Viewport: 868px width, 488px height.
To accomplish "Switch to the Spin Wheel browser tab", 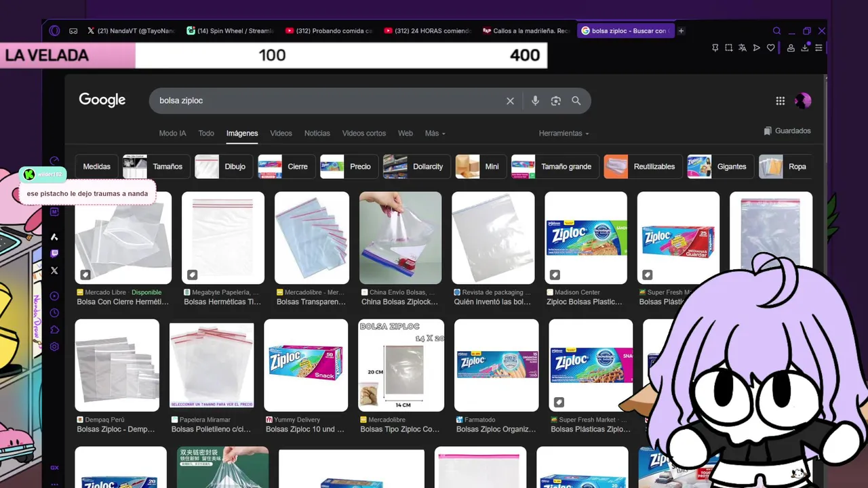I will pos(231,30).
